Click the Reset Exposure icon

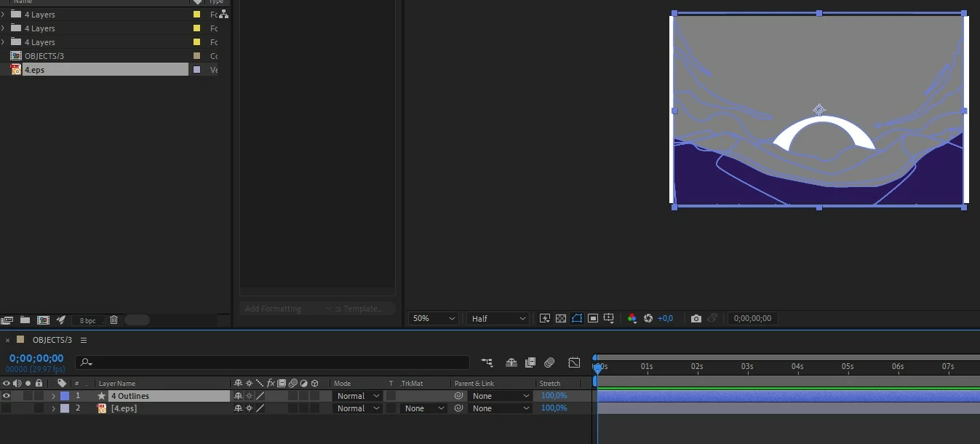coord(648,318)
